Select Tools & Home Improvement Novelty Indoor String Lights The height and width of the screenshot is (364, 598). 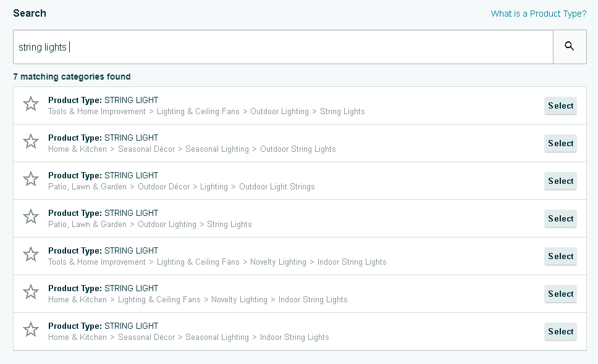click(560, 256)
